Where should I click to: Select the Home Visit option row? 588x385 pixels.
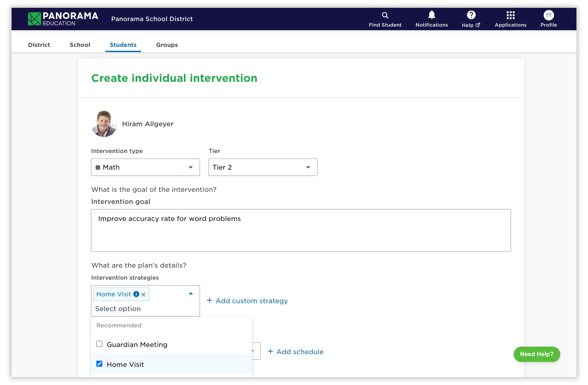coord(172,364)
